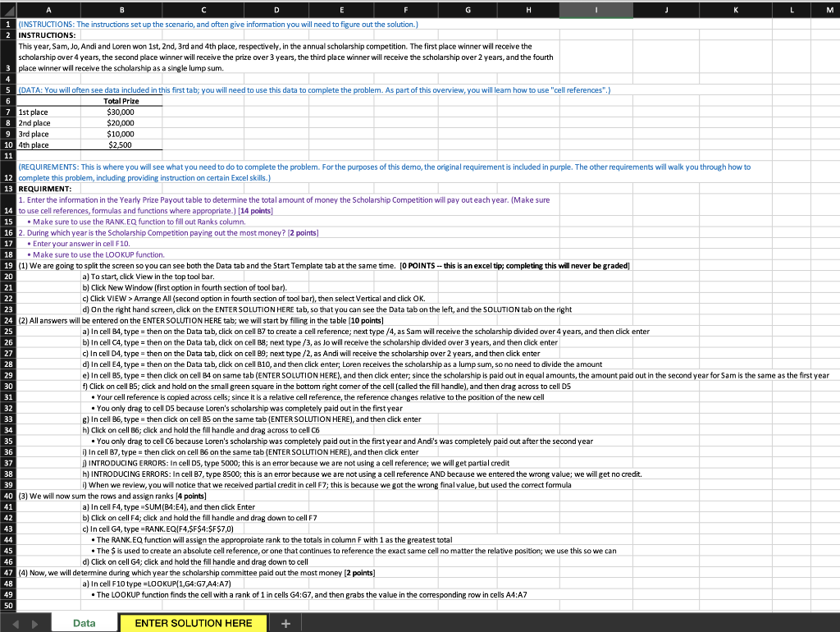Click the blue '(INSTRUCTIONS: The instructions set up' note
Viewport: 840px width, 632px height.
pos(218,24)
